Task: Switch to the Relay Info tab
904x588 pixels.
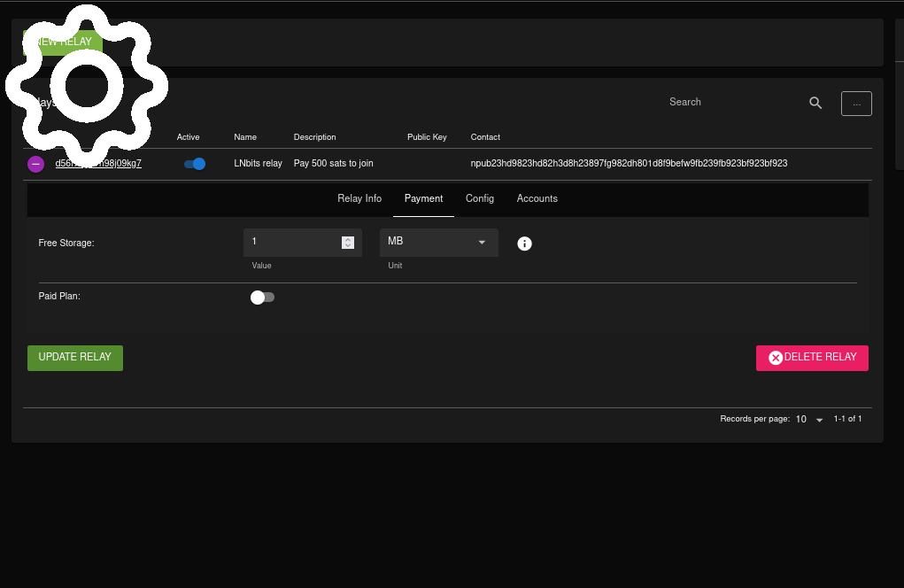Action: pos(359,198)
